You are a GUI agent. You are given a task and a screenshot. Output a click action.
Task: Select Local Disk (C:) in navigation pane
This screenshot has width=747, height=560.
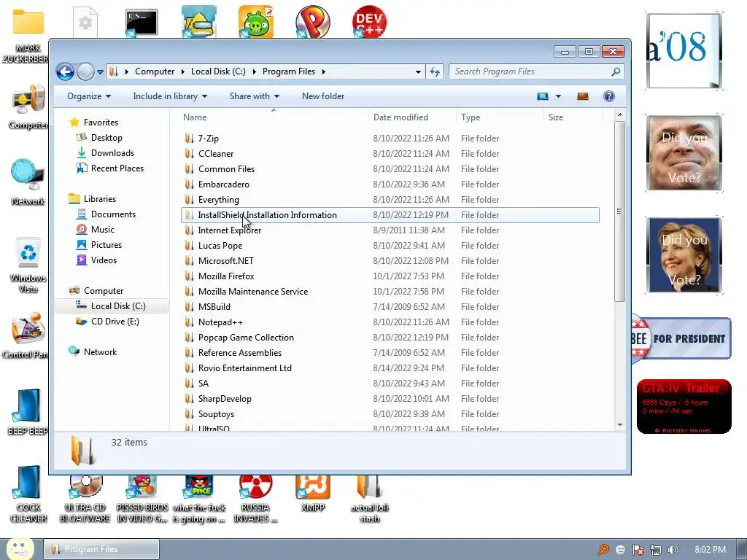tap(112, 306)
